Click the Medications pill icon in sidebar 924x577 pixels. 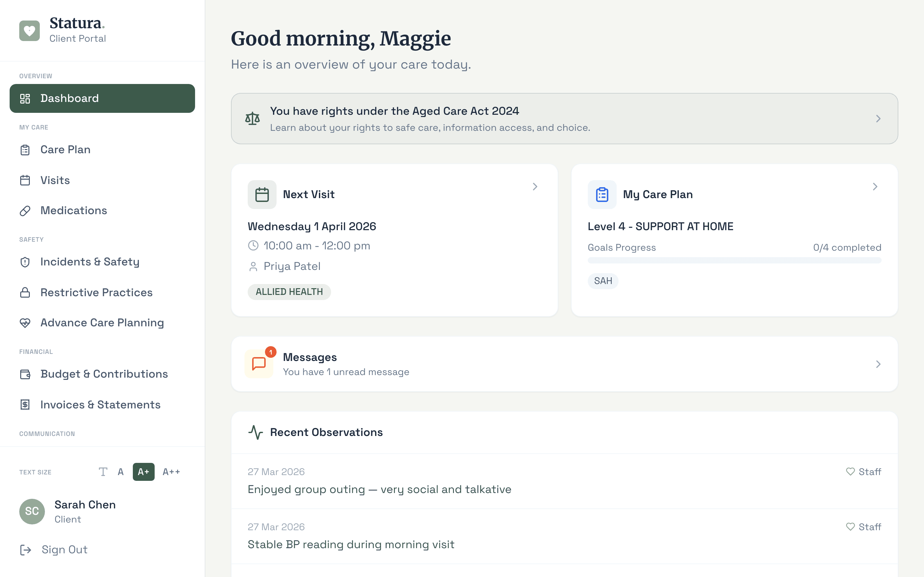[25, 211]
